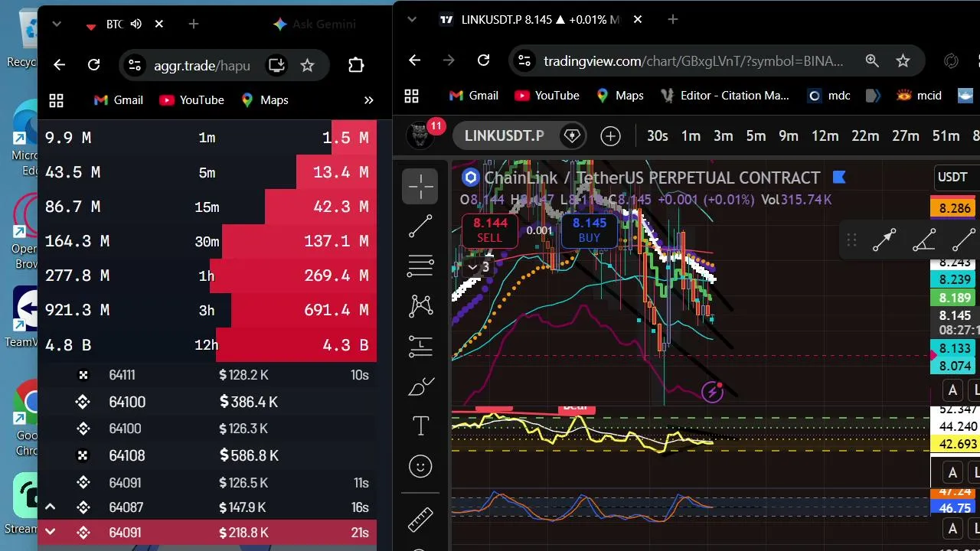The width and height of the screenshot is (980, 551).
Task: Select the 51m chart timeframe
Action: click(946, 136)
